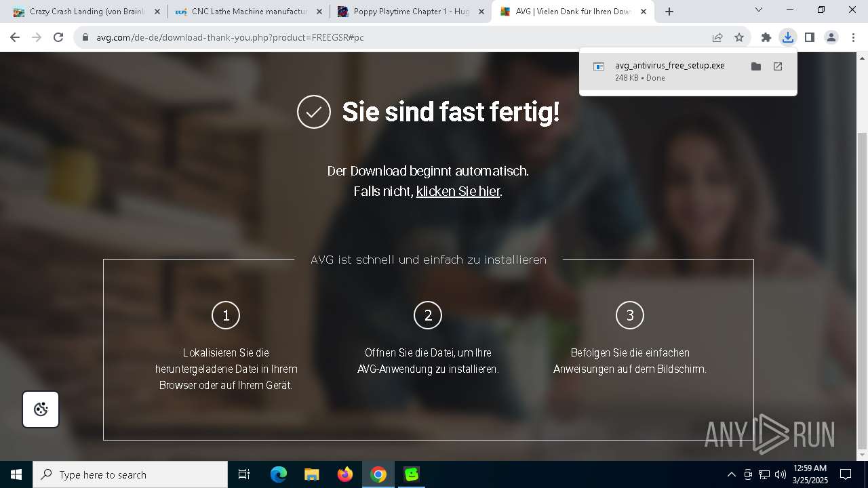The width and height of the screenshot is (868, 488).
Task: View site information lock icon
Action: (x=85, y=37)
